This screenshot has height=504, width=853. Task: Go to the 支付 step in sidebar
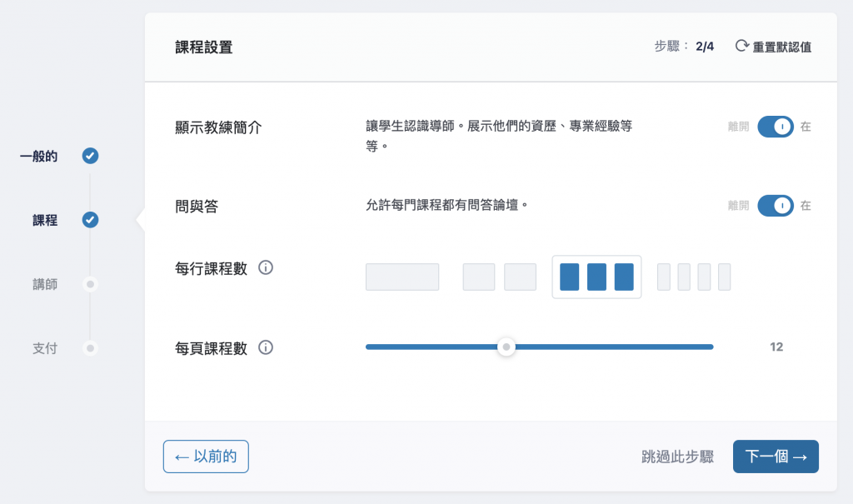click(x=45, y=348)
